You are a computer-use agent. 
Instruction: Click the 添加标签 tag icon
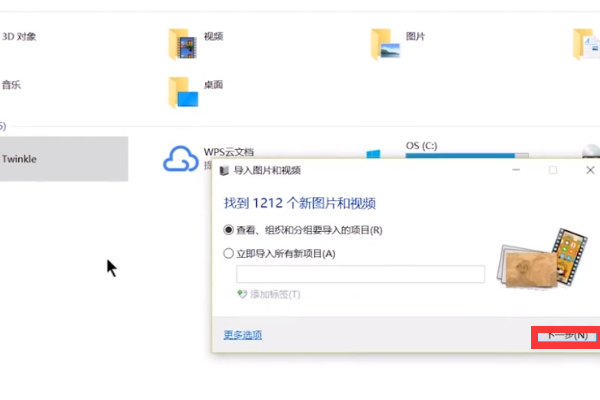pos(242,294)
